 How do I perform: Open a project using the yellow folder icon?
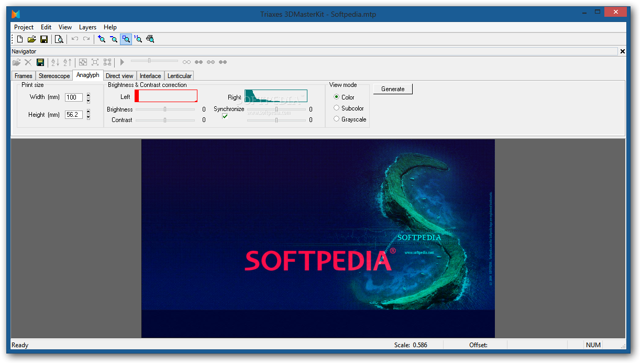point(32,39)
